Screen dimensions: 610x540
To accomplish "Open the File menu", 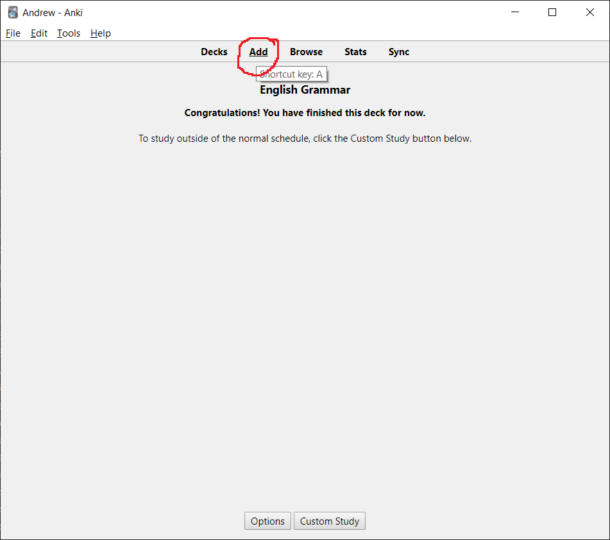I will pos(13,33).
